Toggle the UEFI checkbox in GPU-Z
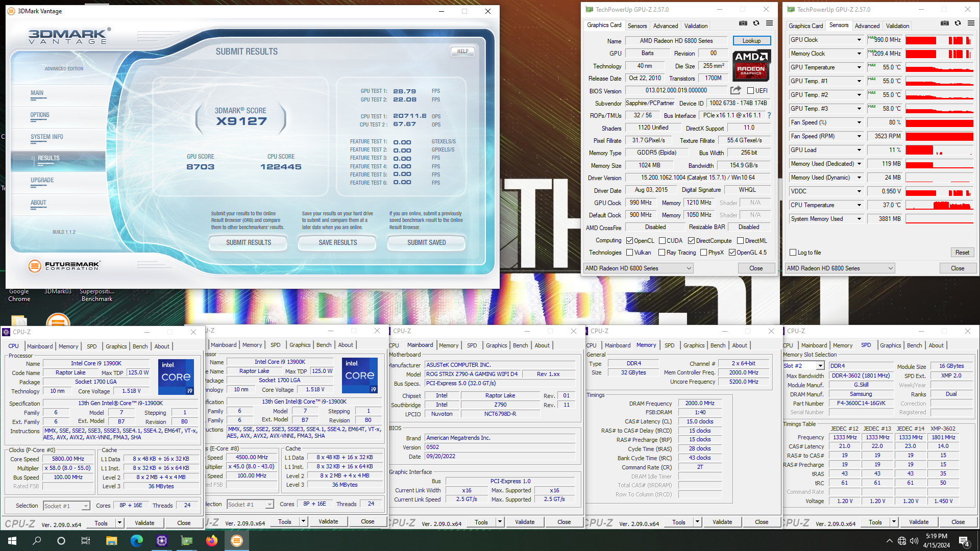This screenshot has width=980, height=551. 750,91
